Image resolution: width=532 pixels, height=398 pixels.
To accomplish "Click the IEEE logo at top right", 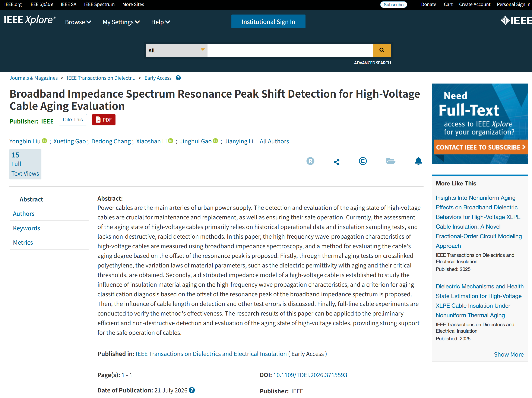I will click(516, 20).
